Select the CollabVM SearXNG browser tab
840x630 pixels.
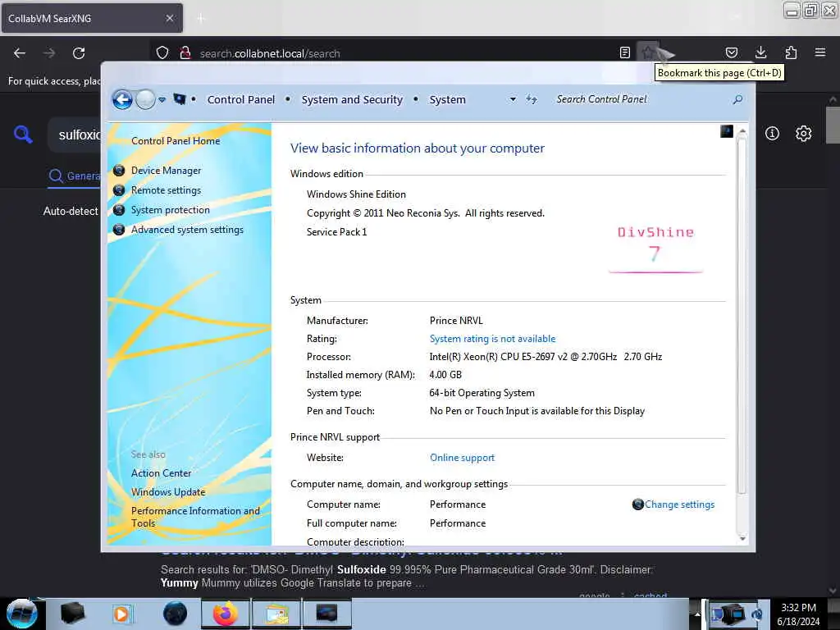pos(92,18)
